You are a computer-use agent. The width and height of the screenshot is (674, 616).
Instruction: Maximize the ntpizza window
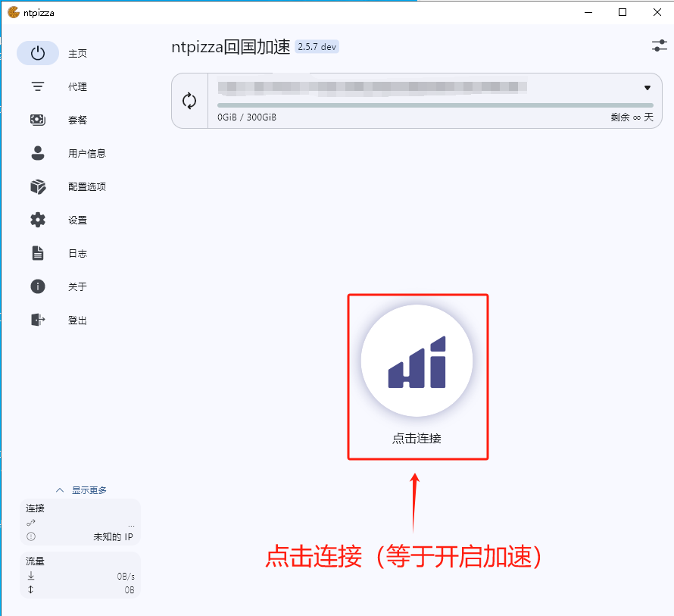pyautogui.click(x=623, y=12)
